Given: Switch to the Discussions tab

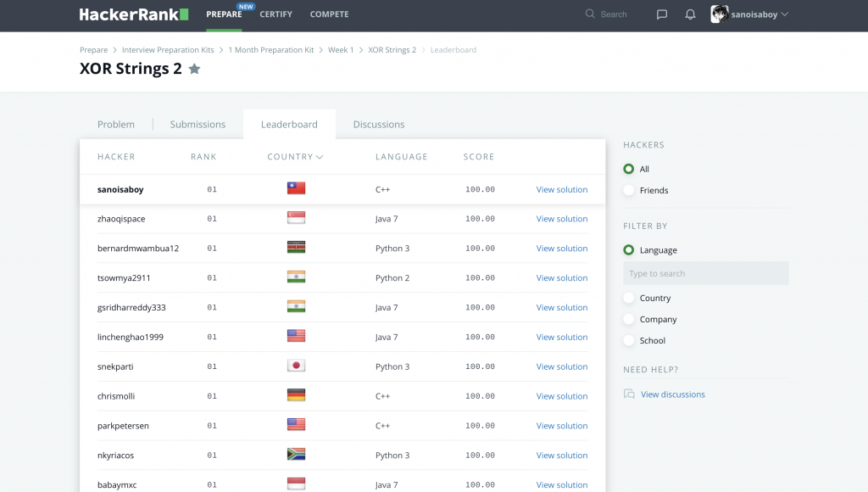Looking at the screenshot, I should coord(379,124).
